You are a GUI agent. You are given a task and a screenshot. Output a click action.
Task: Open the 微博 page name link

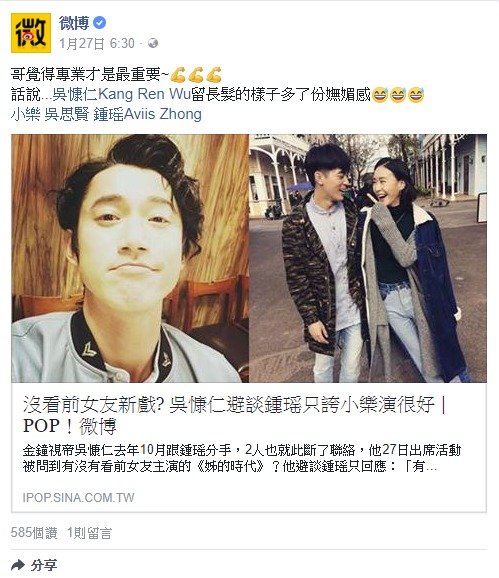[74, 23]
